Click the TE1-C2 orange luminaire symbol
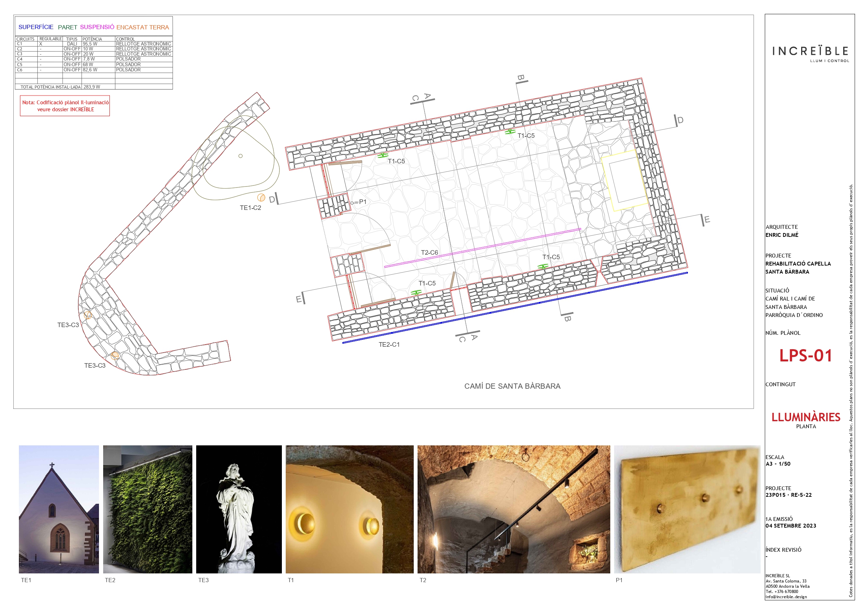This screenshot has width=868, height=614. pos(261,197)
